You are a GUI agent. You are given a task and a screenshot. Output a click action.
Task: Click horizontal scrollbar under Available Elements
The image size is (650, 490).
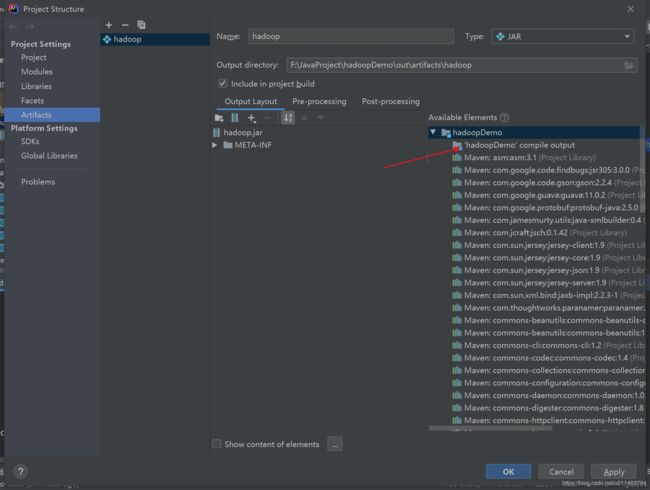point(490,428)
